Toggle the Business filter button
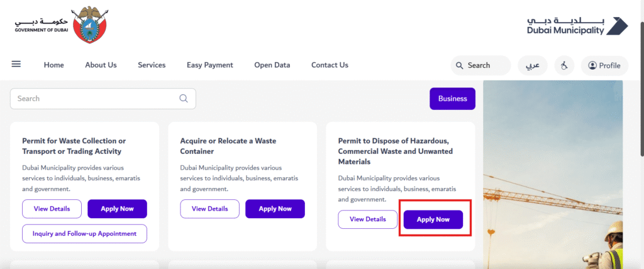 452,99
